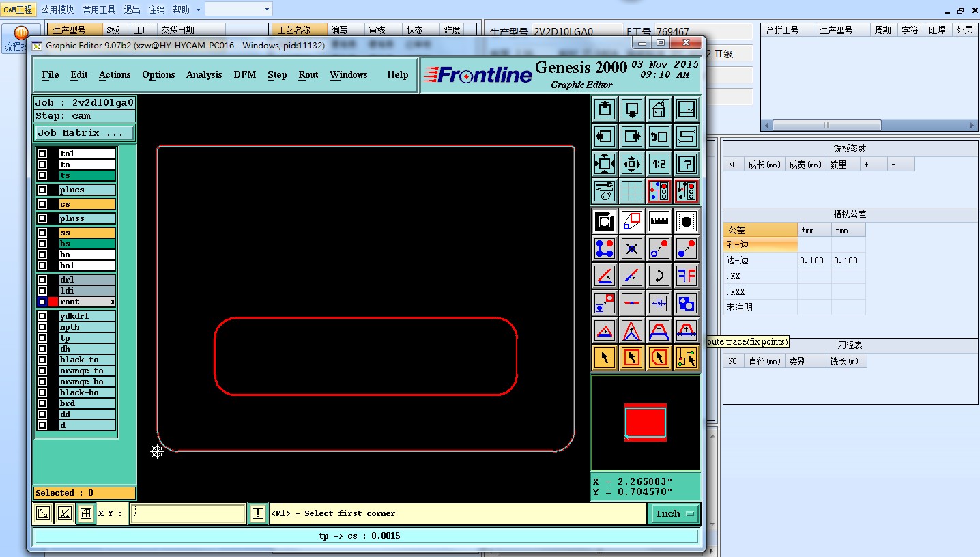Click the black octagon in dashed box icon
Screen dimensions: 980x557
tap(686, 221)
